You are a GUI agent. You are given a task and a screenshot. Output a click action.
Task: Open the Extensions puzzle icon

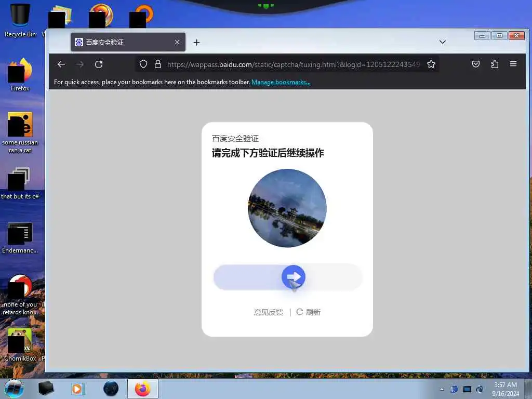pos(495,64)
